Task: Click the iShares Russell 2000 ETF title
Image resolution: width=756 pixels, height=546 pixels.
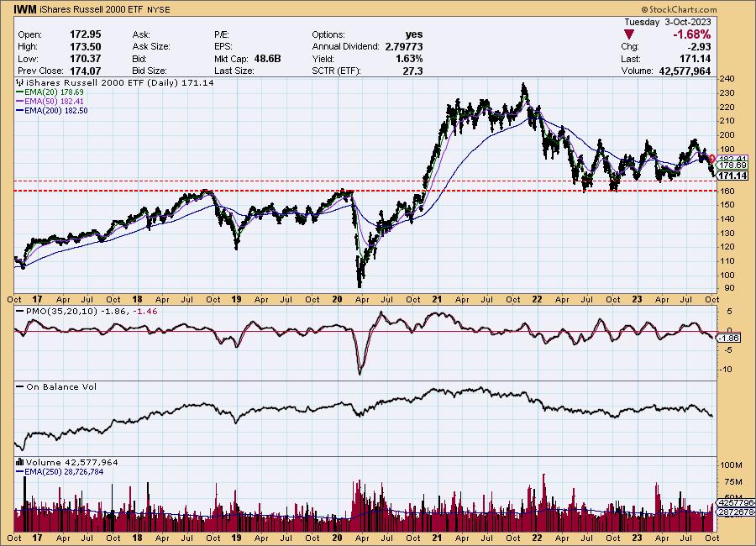Action: (90, 9)
